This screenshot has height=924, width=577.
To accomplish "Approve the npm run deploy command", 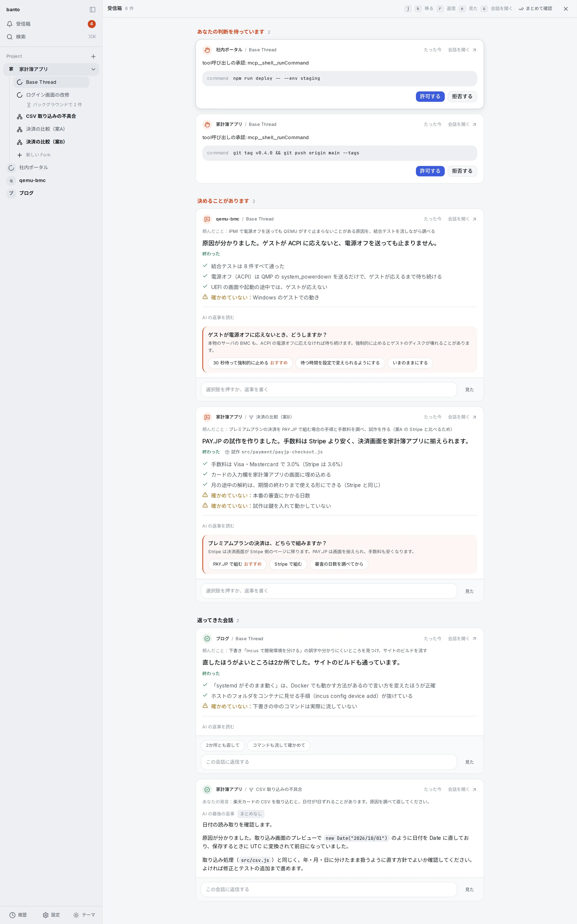I will coord(430,97).
